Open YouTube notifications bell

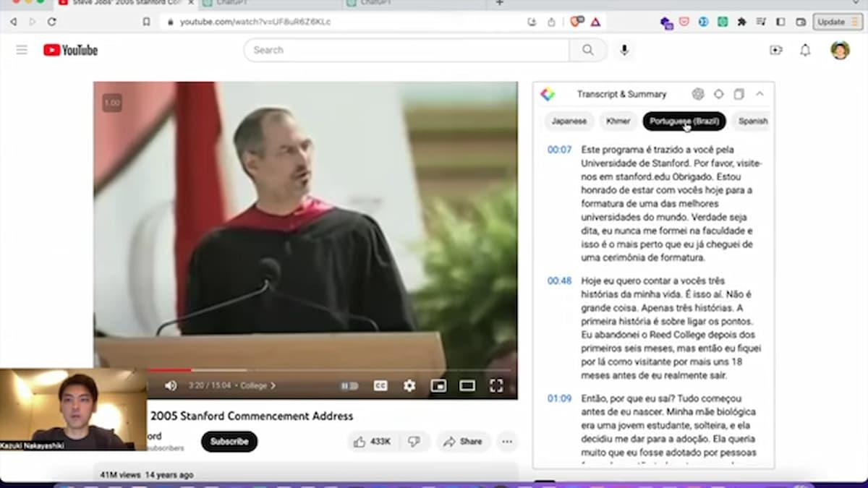coord(804,49)
